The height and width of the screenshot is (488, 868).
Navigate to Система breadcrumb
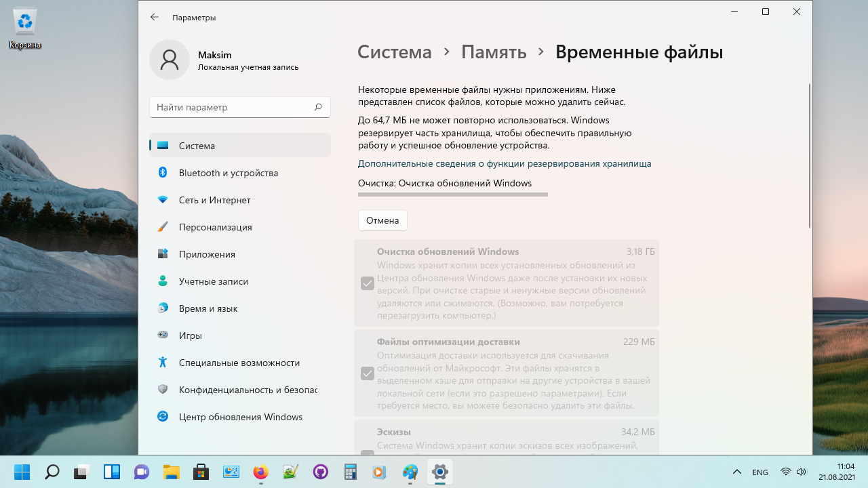[395, 52]
